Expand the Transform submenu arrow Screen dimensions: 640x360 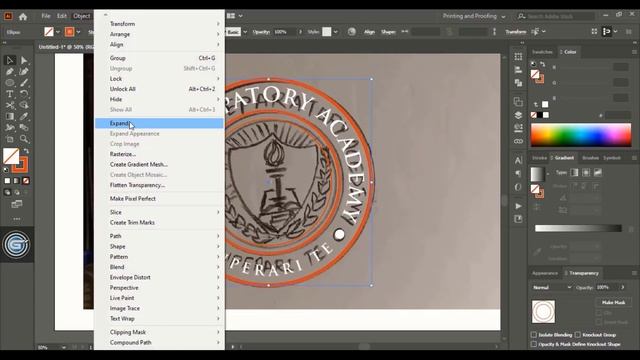click(218, 24)
